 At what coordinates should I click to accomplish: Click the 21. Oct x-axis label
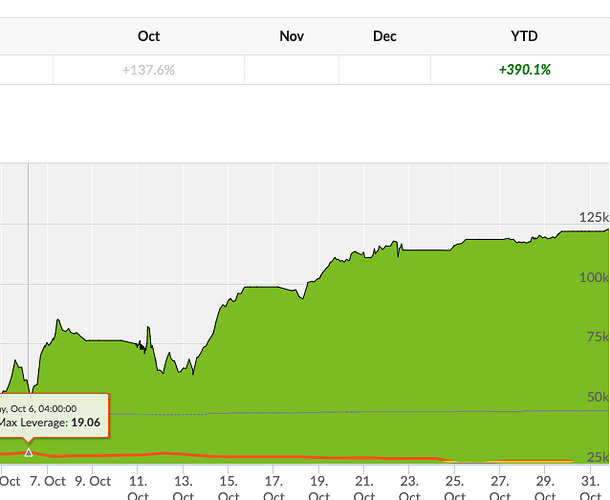pos(364,489)
